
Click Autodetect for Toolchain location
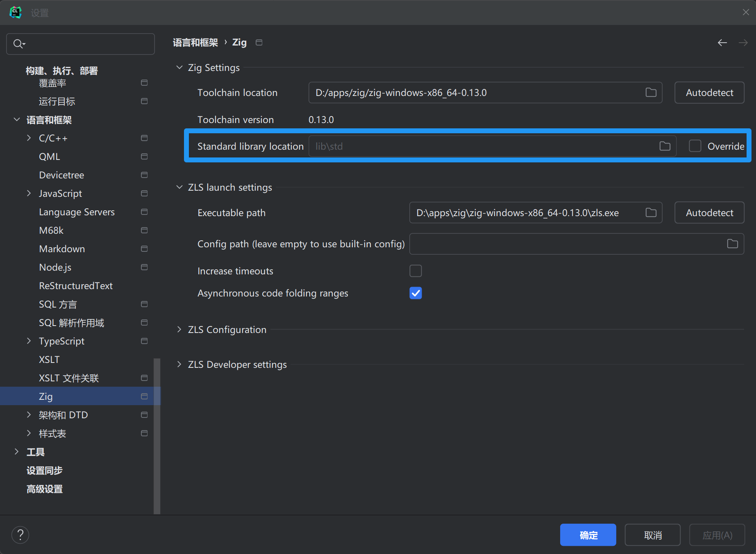pos(709,93)
